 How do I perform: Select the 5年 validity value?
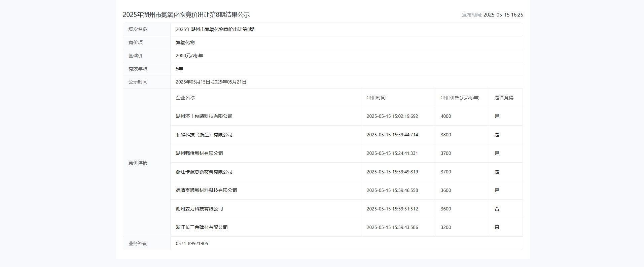(x=179, y=69)
